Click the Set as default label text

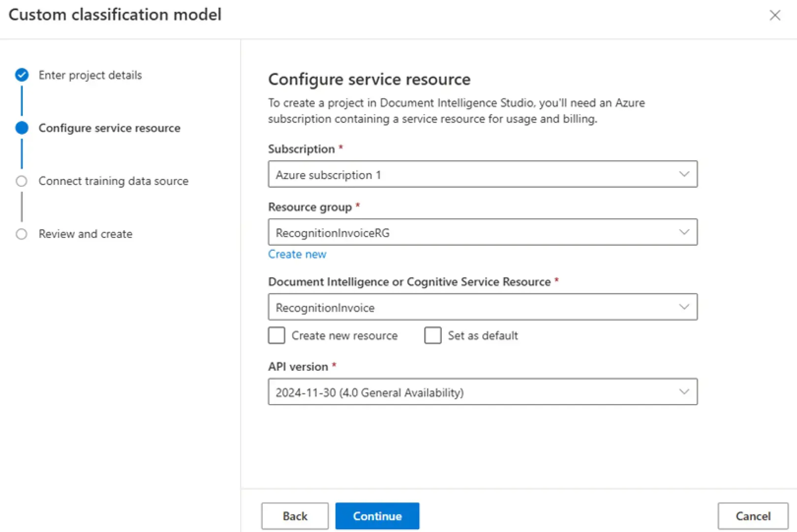pos(483,335)
